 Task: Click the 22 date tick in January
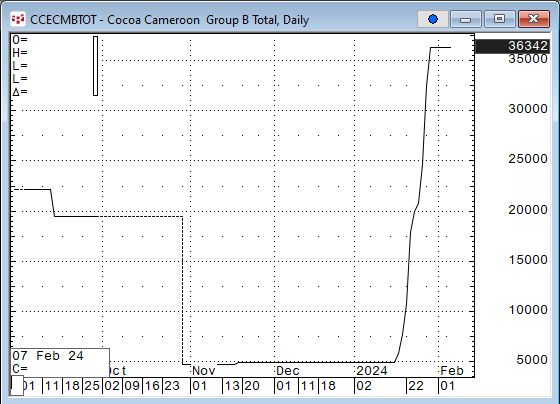[x=416, y=386]
